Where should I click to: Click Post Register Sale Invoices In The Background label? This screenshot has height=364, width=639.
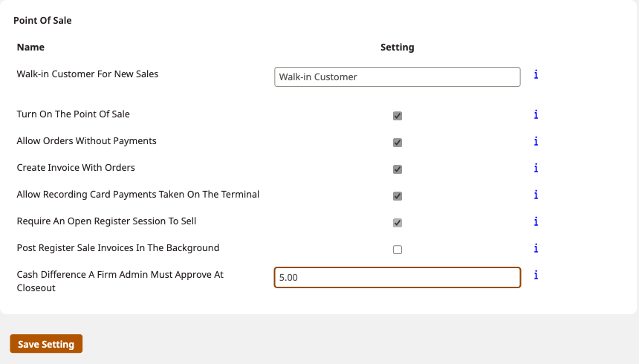point(118,248)
